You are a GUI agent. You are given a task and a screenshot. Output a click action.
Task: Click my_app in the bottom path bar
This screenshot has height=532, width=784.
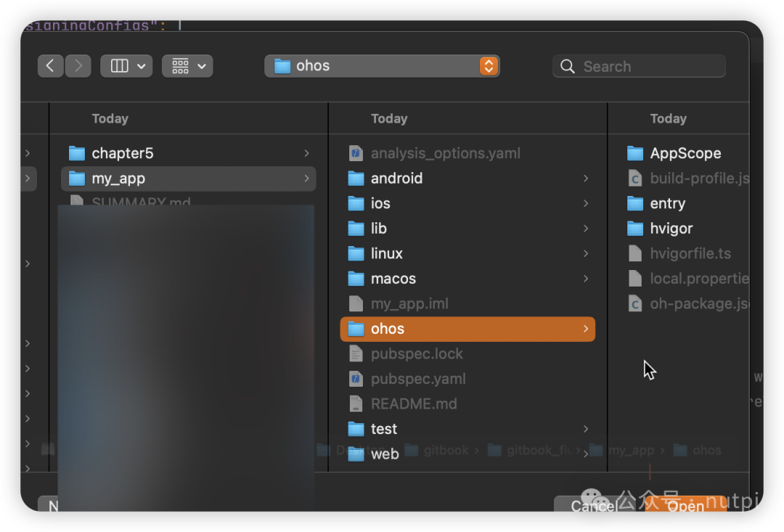pyautogui.click(x=631, y=450)
